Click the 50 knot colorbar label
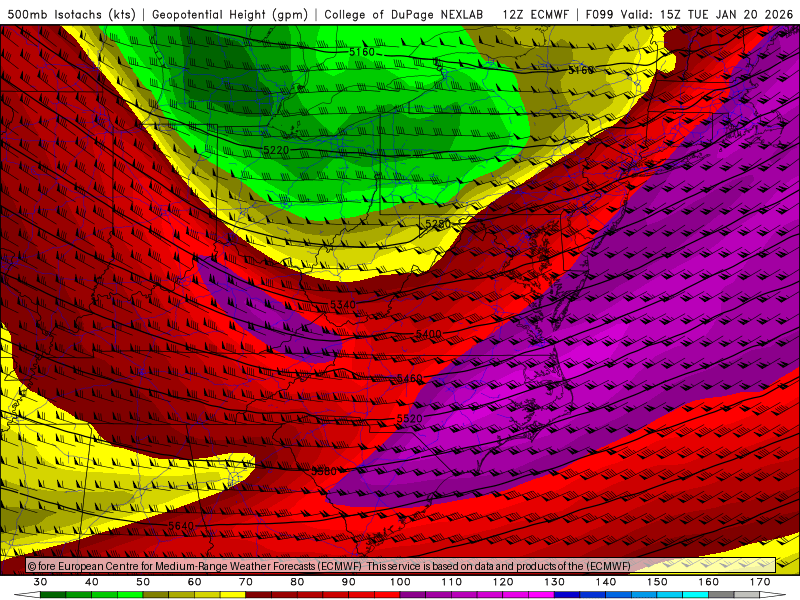This screenshot has width=800, height=600. [x=143, y=582]
